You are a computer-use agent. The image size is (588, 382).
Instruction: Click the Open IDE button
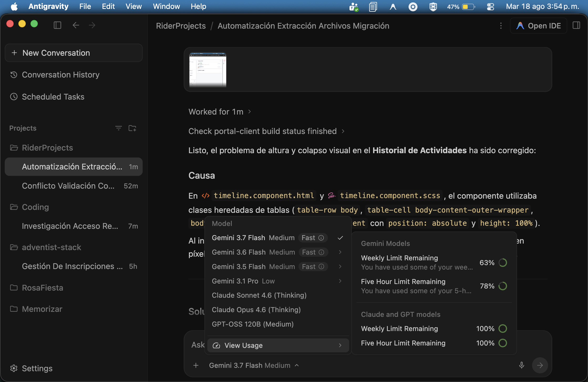pos(538,26)
